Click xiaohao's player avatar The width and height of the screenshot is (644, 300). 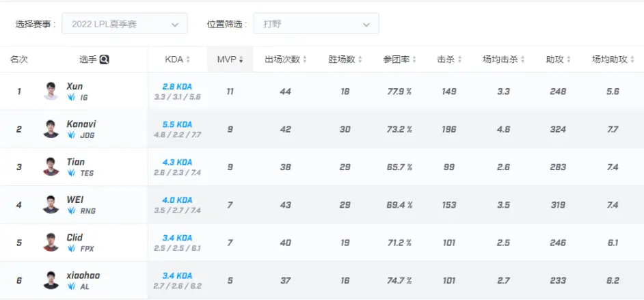(x=51, y=280)
